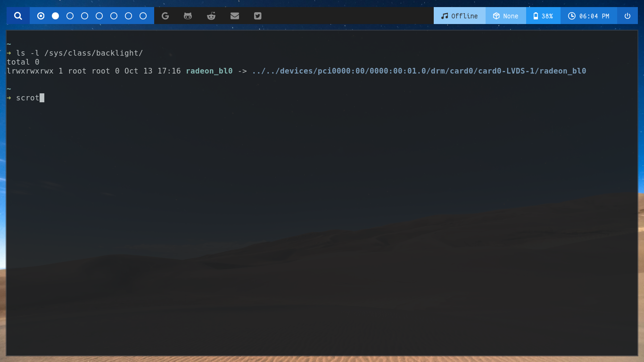The image size is (644, 362).
Task: Click the terminal cursor after scrot
Action: (43, 98)
